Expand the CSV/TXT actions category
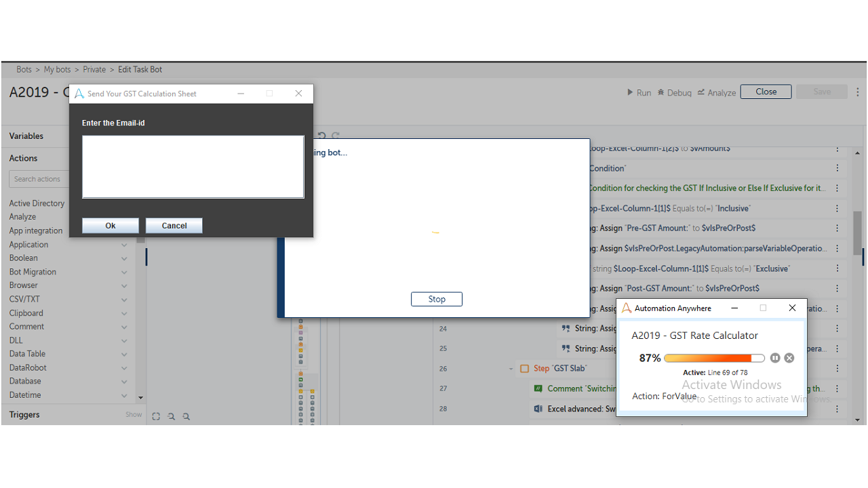 click(124, 300)
